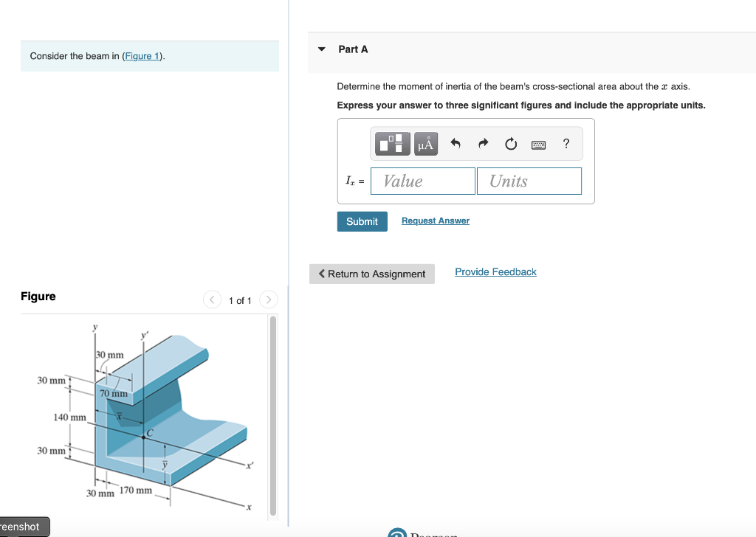
Task: Open the μÅ units symbol picker
Action: pyautogui.click(x=425, y=144)
